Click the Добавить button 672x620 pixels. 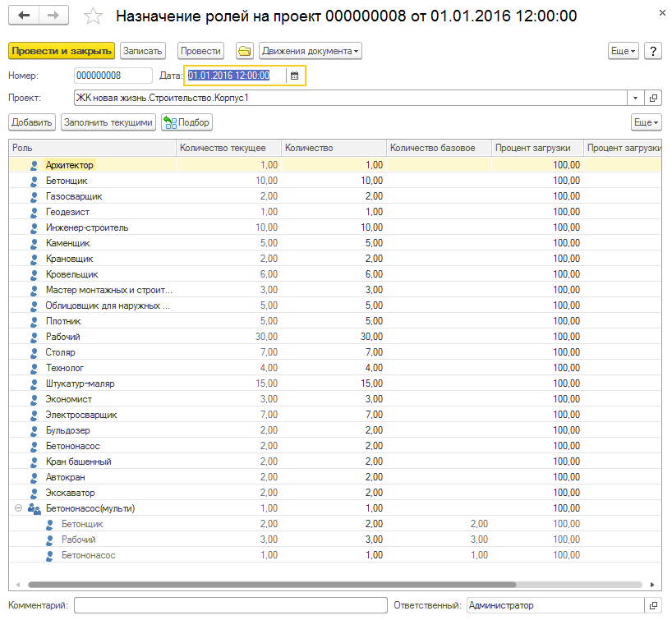click(x=32, y=122)
